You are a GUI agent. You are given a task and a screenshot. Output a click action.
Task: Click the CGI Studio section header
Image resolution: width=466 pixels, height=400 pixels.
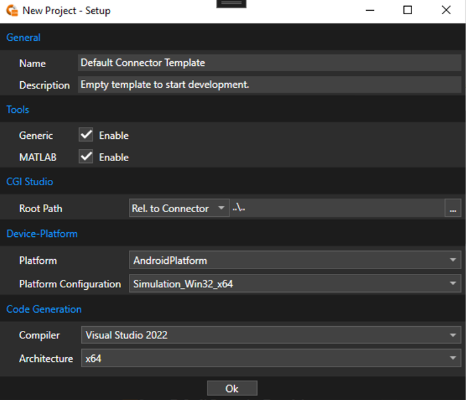click(30, 182)
